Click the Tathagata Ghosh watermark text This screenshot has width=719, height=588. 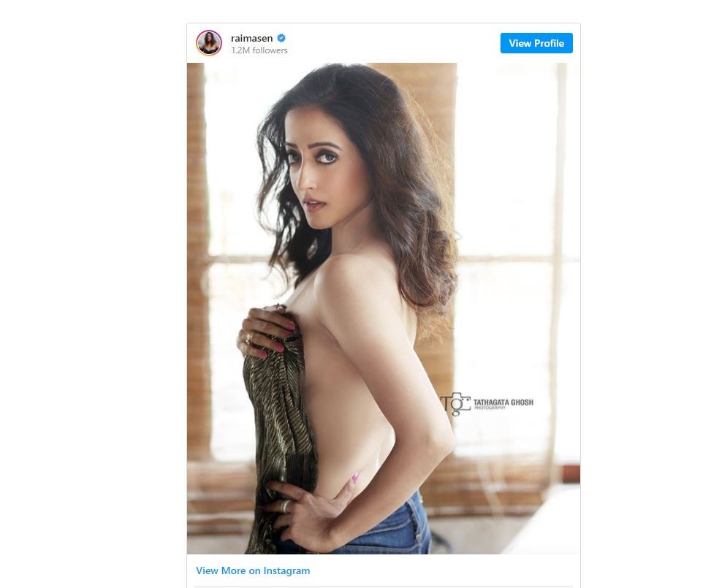pyautogui.click(x=503, y=402)
